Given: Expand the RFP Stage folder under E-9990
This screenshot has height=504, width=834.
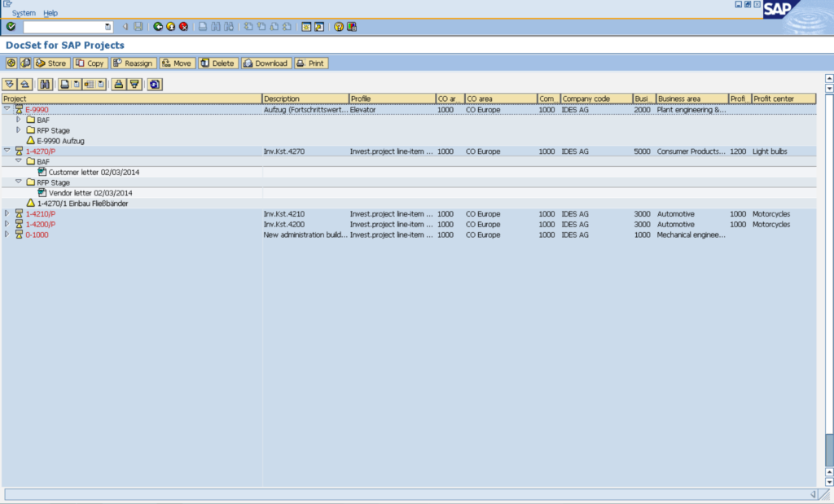Looking at the screenshot, I should [19, 130].
